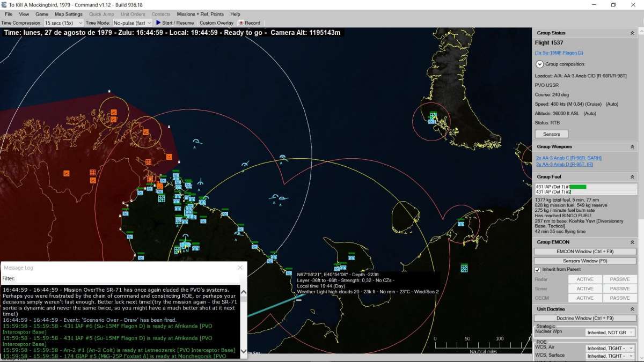Click 431 IAP (Det 1) #2 fuel bar
The image size is (644, 362).
point(586,191)
